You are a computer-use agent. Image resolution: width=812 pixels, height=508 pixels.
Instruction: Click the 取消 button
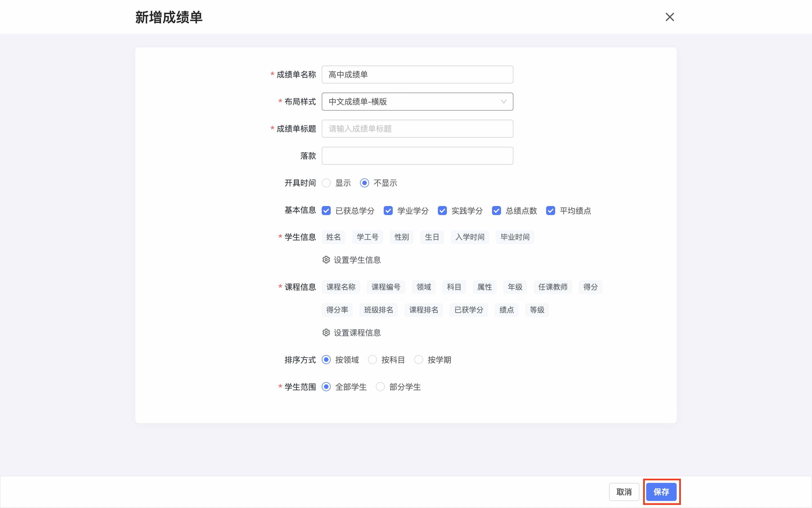pos(624,492)
